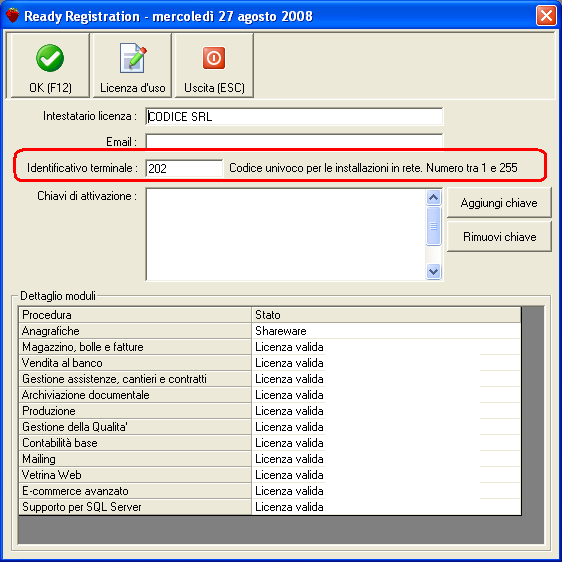Click the activation keys scrollbar thumb
Image resolution: width=562 pixels, height=562 pixels.
[433, 226]
